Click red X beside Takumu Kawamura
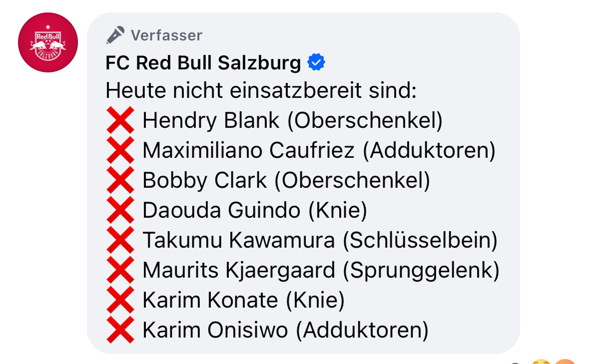 tap(120, 240)
